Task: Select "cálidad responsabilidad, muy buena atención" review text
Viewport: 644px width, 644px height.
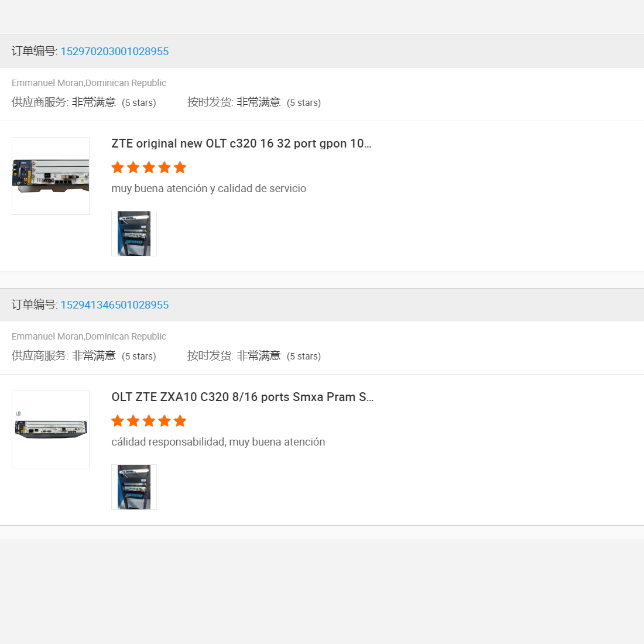Action: coord(218,442)
